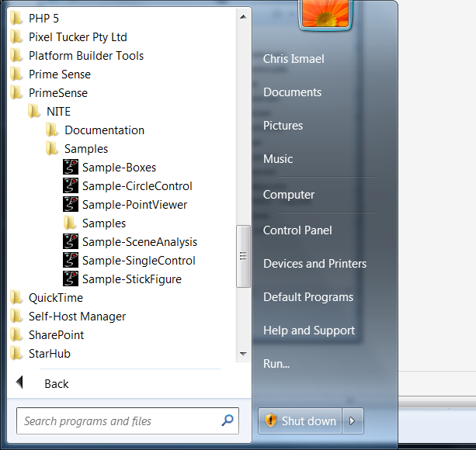Select Devices and Printers

pos(314,264)
